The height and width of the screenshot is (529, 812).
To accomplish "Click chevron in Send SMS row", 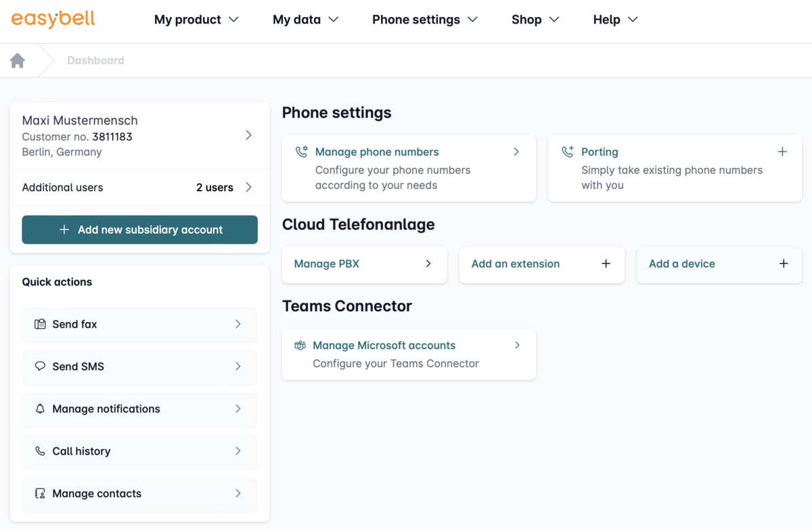I will click(x=238, y=366).
